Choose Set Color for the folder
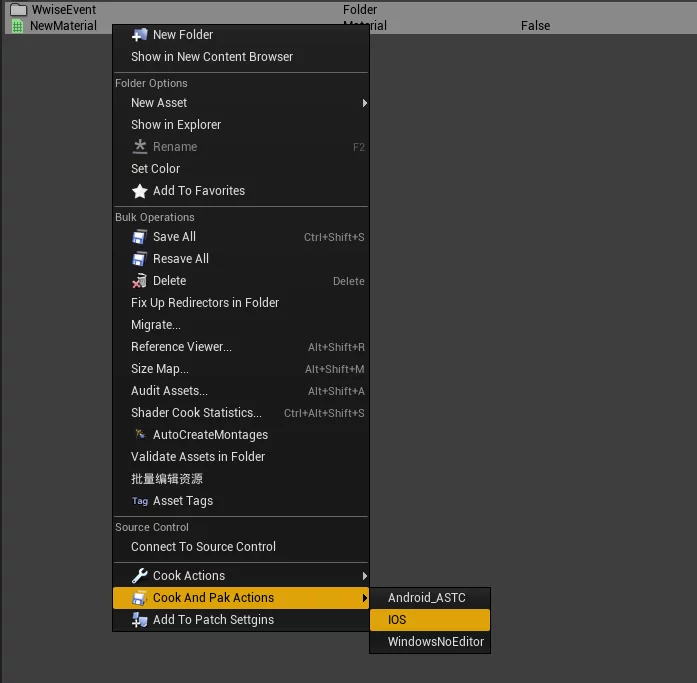This screenshot has width=697, height=683. point(155,169)
